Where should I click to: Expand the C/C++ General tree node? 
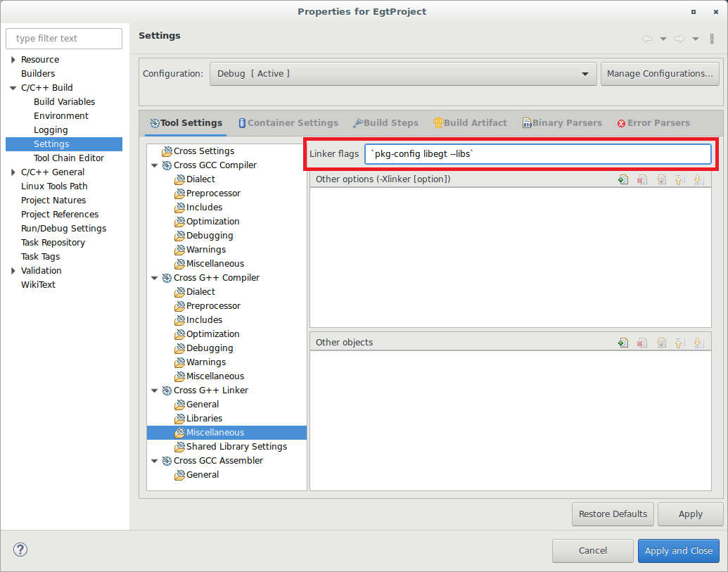point(13,172)
